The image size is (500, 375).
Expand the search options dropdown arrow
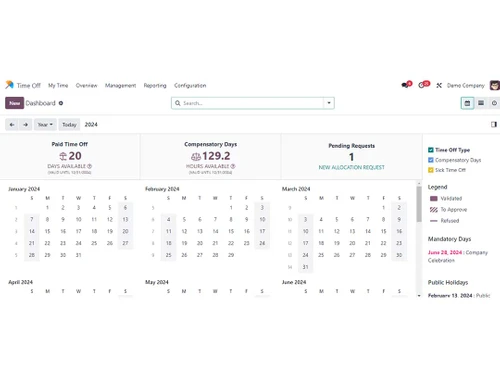tap(329, 103)
